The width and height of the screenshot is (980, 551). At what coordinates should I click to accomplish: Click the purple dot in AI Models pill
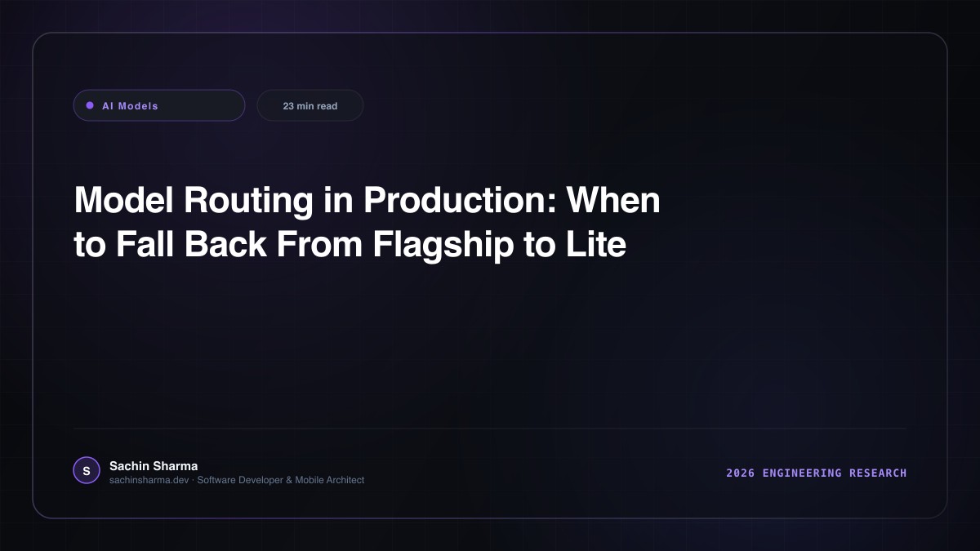point(90,105)
